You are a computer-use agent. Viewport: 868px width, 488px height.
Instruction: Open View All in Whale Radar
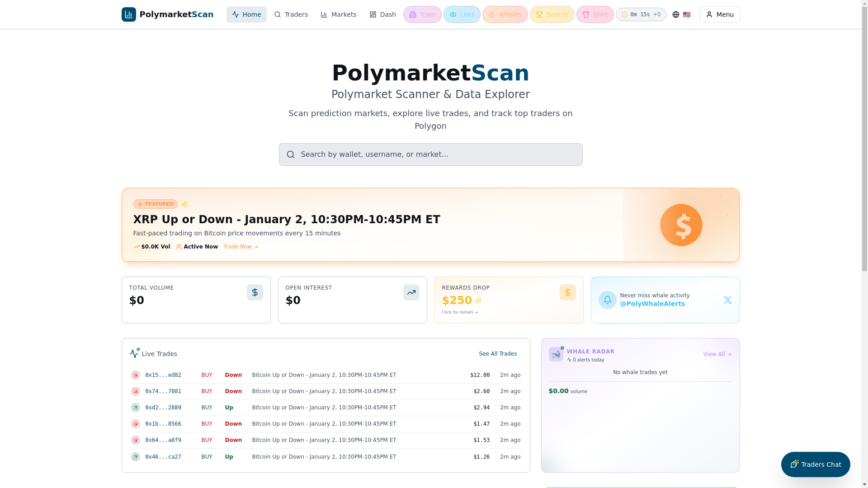tap(717, 354)
